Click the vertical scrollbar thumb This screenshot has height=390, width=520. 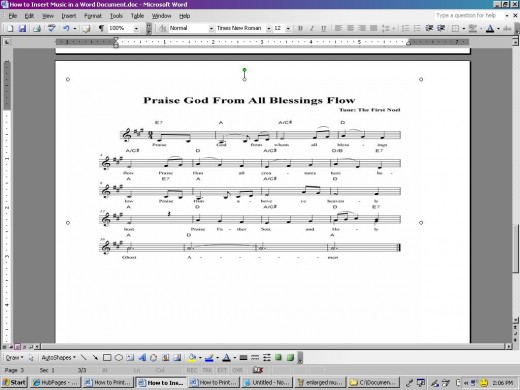(515, 248)
